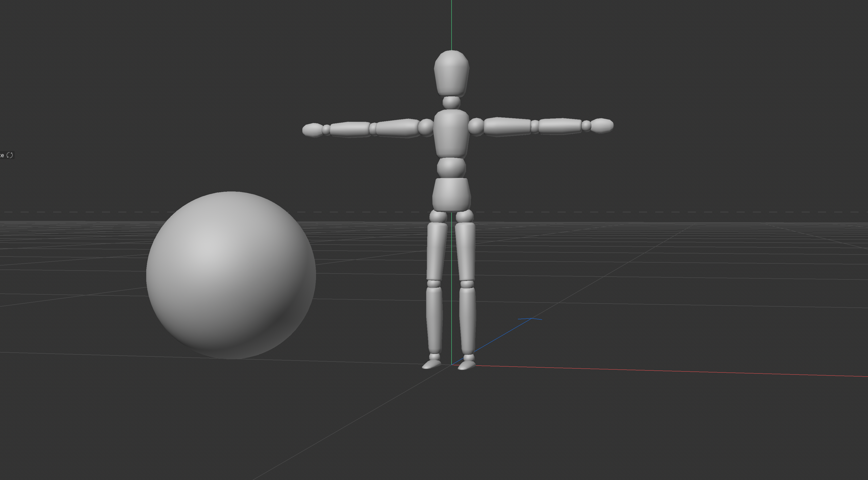Click the knee joint on screen-left leg
Screen dimensions: 868x480
click(434, 284)
